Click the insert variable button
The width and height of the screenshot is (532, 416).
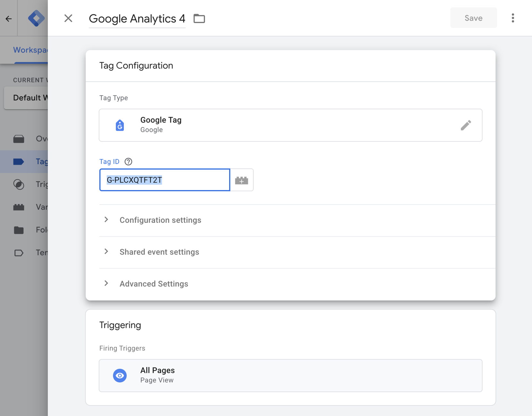tap(242, 180)
